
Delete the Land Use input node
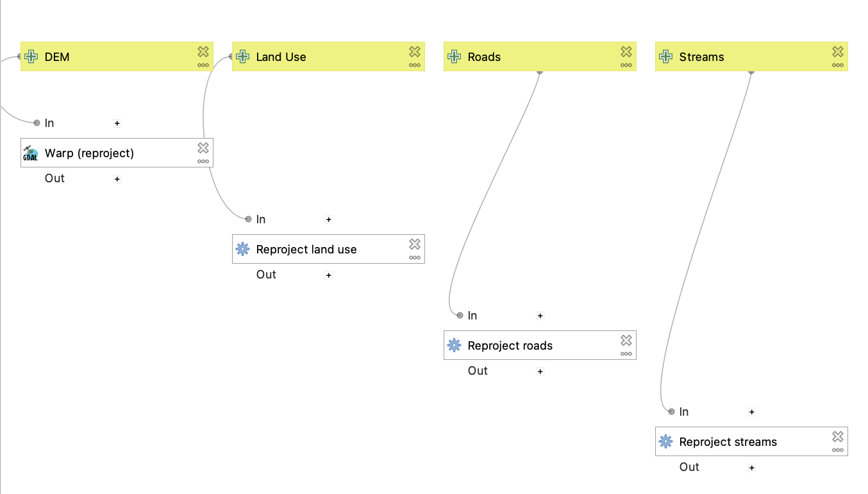click(x=415, y=51)
